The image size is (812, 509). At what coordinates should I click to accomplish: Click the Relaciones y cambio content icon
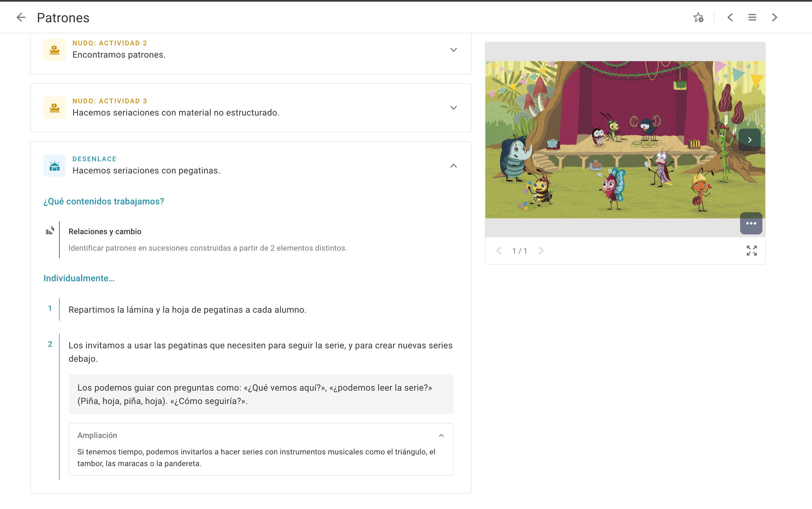[x=50, y=231]
